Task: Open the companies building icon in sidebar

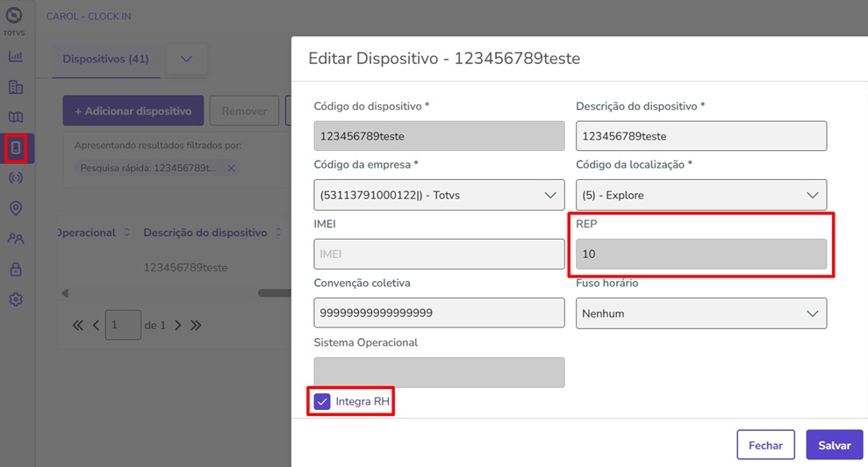Action: point(16,87)
